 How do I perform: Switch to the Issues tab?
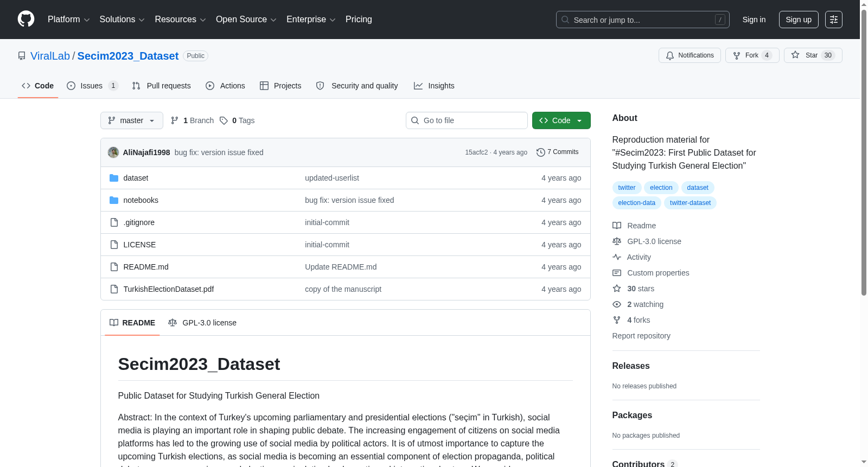92,86
